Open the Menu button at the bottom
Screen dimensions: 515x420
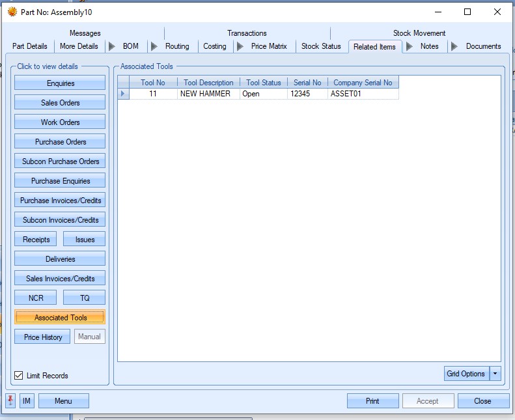63,401
